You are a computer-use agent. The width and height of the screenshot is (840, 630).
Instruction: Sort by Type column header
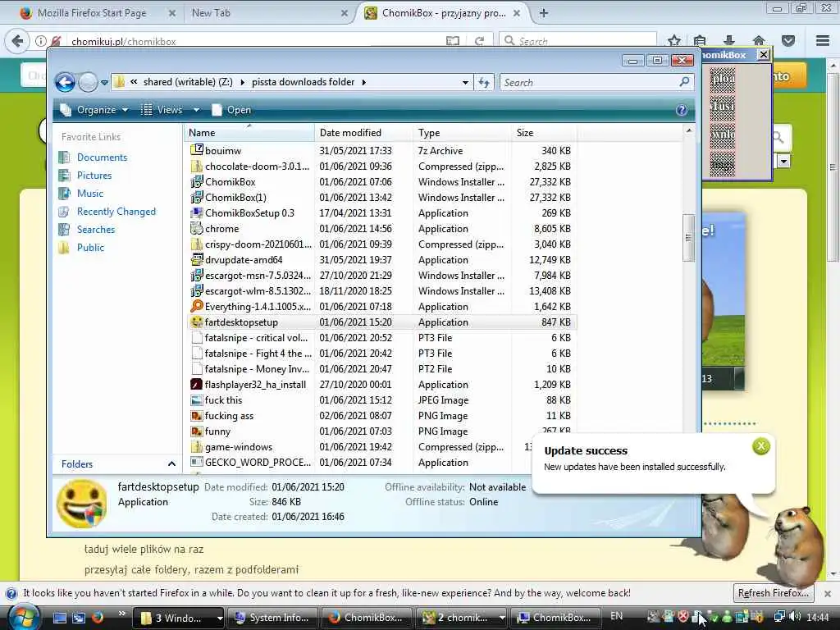click(x=462, y=133)
